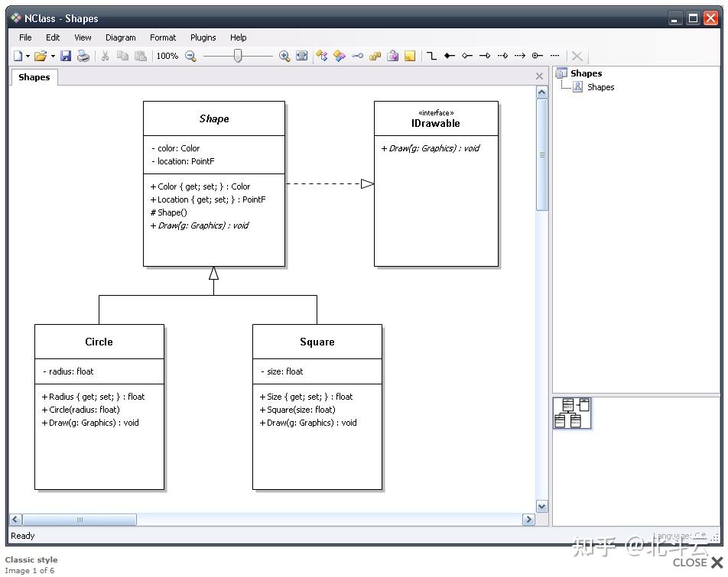Viewport: 728px width, 577px height.
Task: Create a new diagram document
Action: pos(18,56)
